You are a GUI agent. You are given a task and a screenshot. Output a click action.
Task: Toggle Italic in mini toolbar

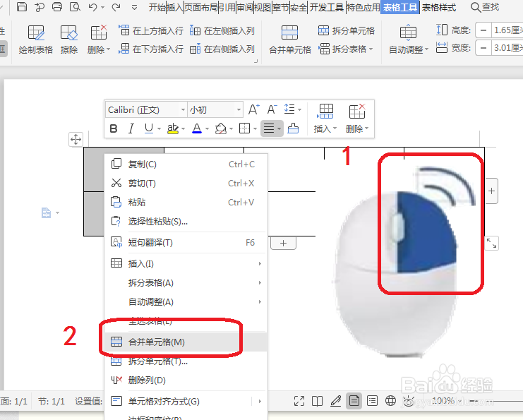[x=131, y=128]
